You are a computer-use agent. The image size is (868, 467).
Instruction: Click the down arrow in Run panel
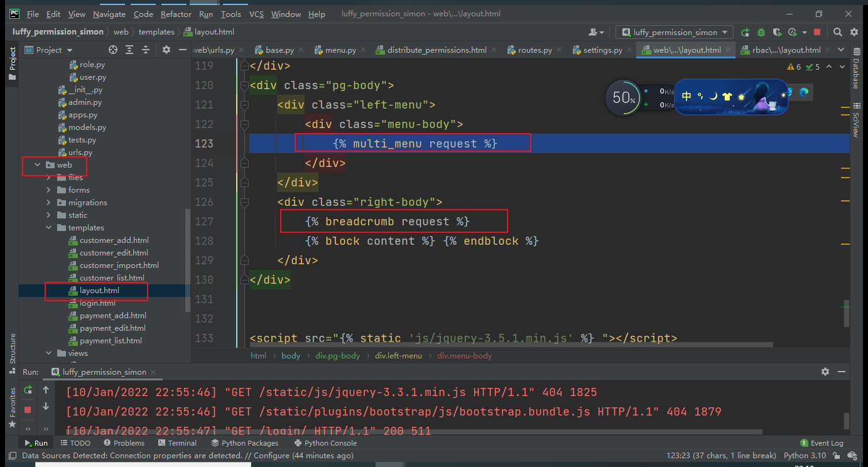(46, 407)
